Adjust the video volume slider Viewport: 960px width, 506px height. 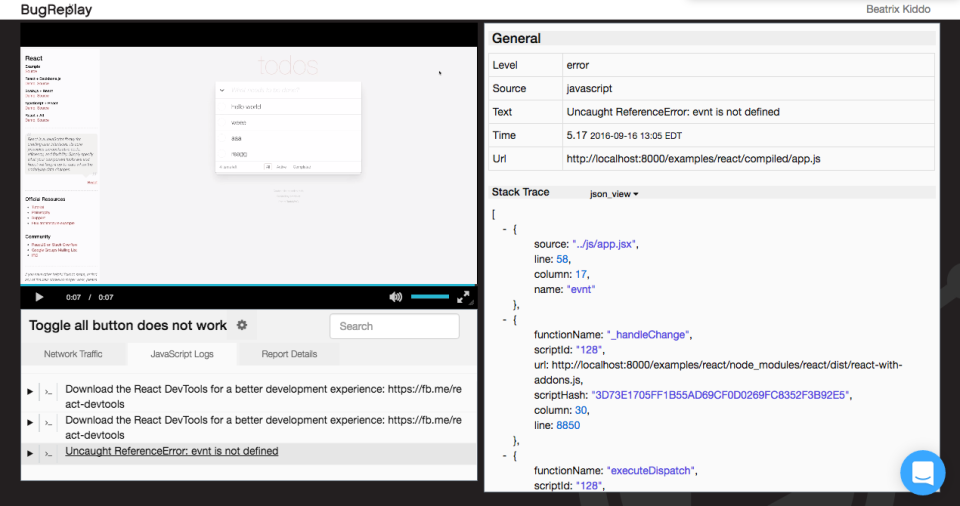pyautogui.click(x=430, y=296)
